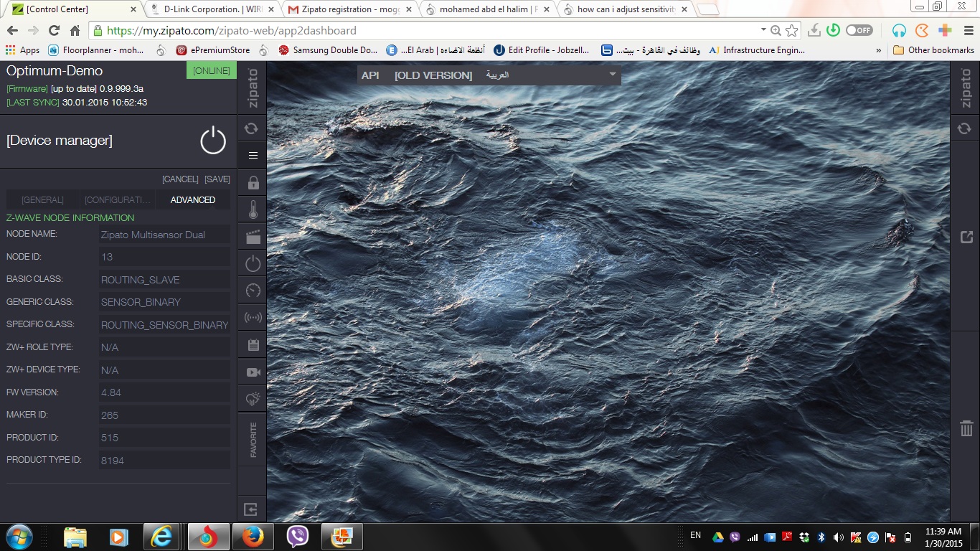This screenshot has height=551, width=980.
Task: Open the wireless signal sensors icon
Action: point(252,317)
